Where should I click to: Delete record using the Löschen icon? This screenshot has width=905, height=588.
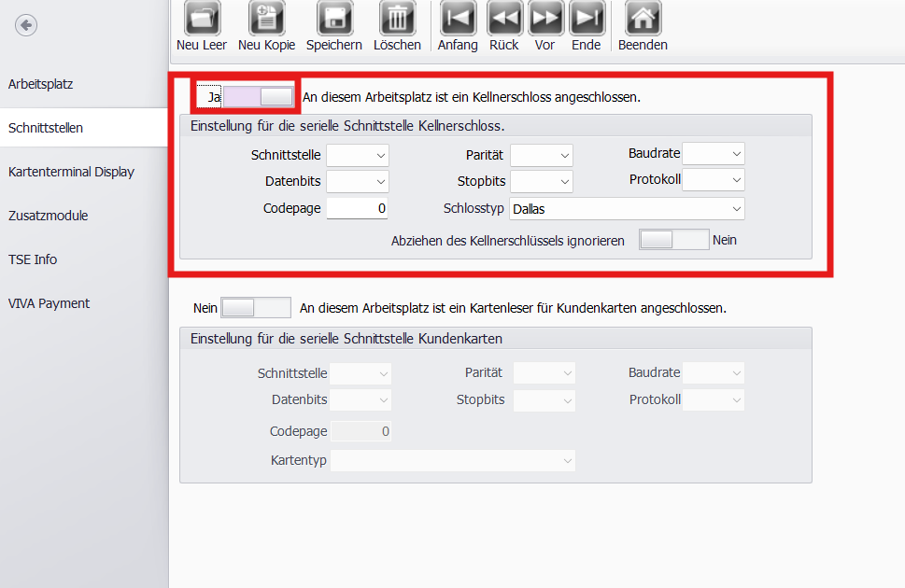[397, 18]
